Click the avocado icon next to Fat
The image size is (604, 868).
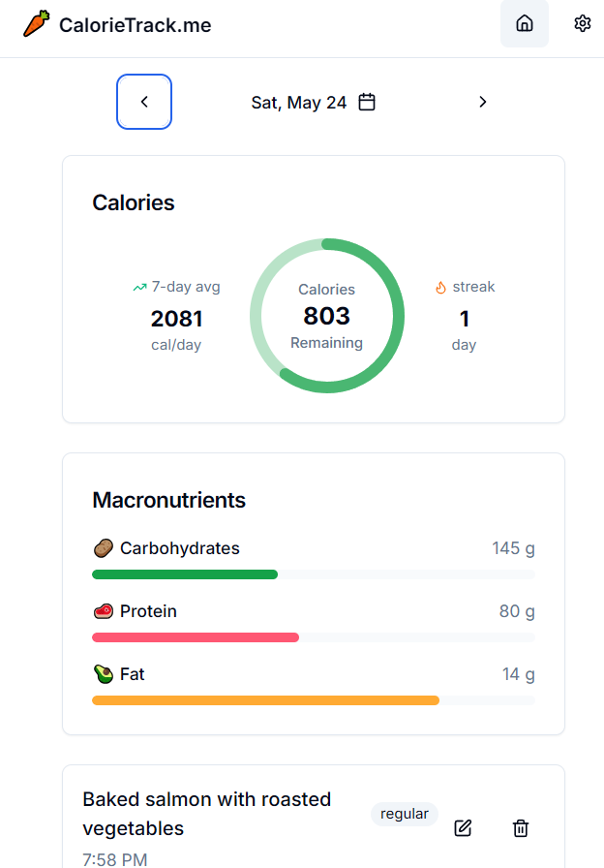103,674
